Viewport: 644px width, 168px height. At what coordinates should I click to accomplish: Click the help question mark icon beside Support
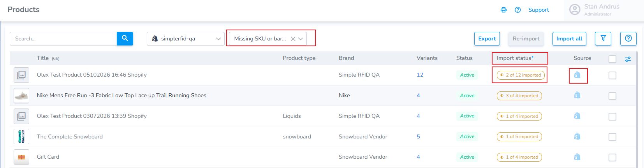[517, 10]
